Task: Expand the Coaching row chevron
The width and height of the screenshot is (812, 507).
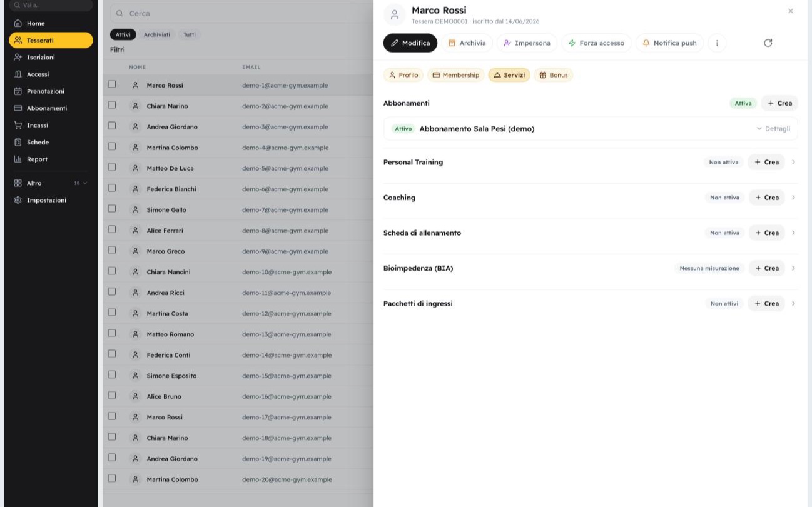Action: [x=793, y=198]
